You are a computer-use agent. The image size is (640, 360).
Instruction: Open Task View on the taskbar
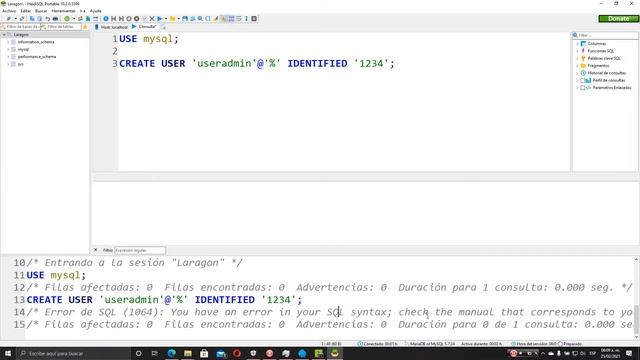tap(155, 353)
